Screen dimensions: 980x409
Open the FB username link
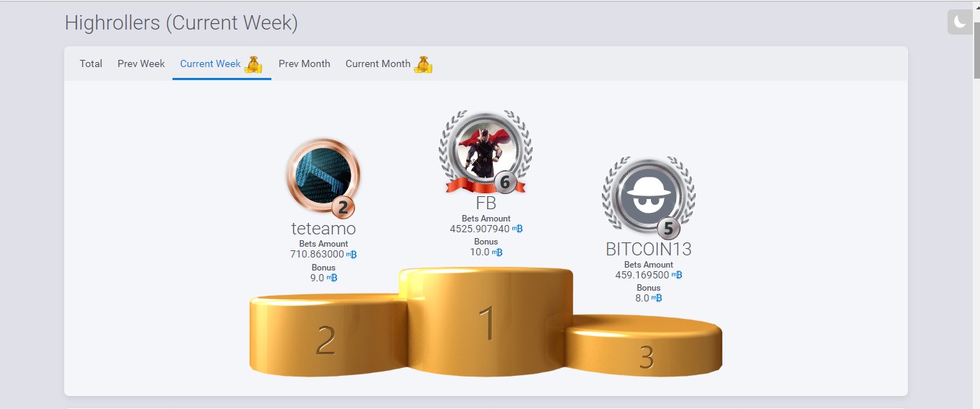point(486,203)
